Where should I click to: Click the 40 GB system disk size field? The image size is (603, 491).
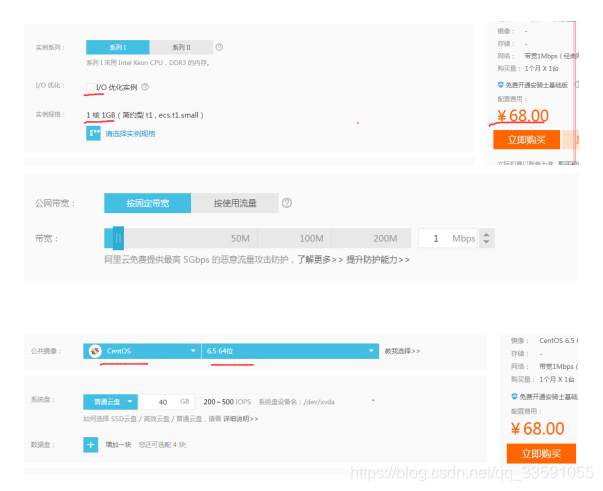pos(167,402)
